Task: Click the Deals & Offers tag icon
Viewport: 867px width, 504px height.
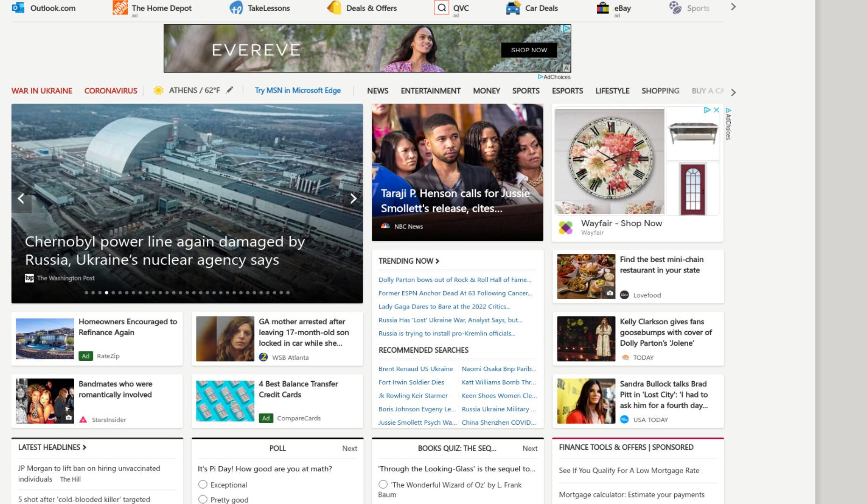Action: click(x=334, y=7)
